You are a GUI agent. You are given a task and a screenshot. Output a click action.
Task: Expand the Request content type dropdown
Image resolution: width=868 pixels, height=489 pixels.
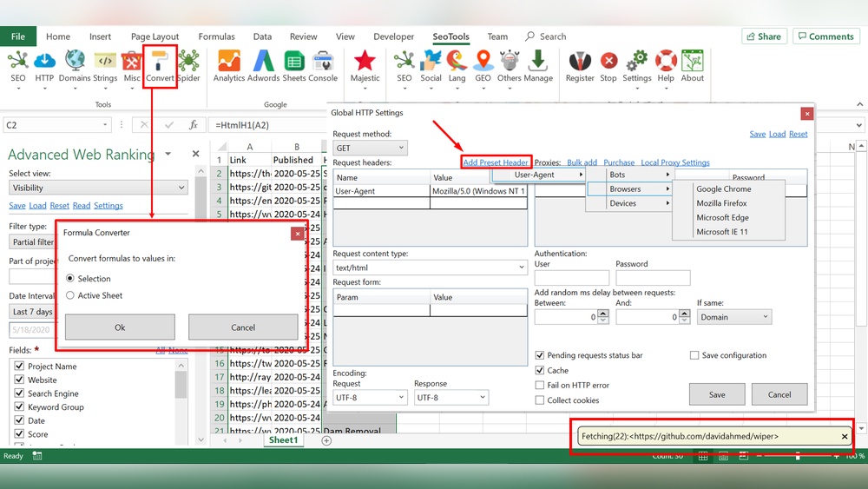coord(430,268)
